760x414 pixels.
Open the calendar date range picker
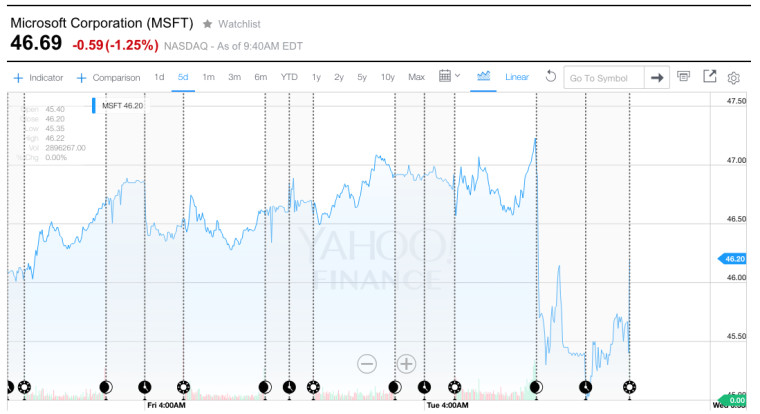click(x=446, y=77)
